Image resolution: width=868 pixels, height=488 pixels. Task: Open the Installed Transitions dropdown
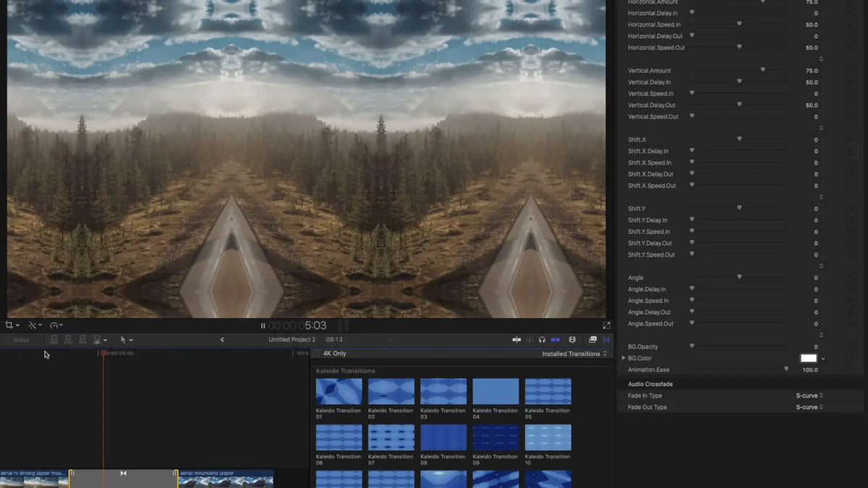pos(576,354)
